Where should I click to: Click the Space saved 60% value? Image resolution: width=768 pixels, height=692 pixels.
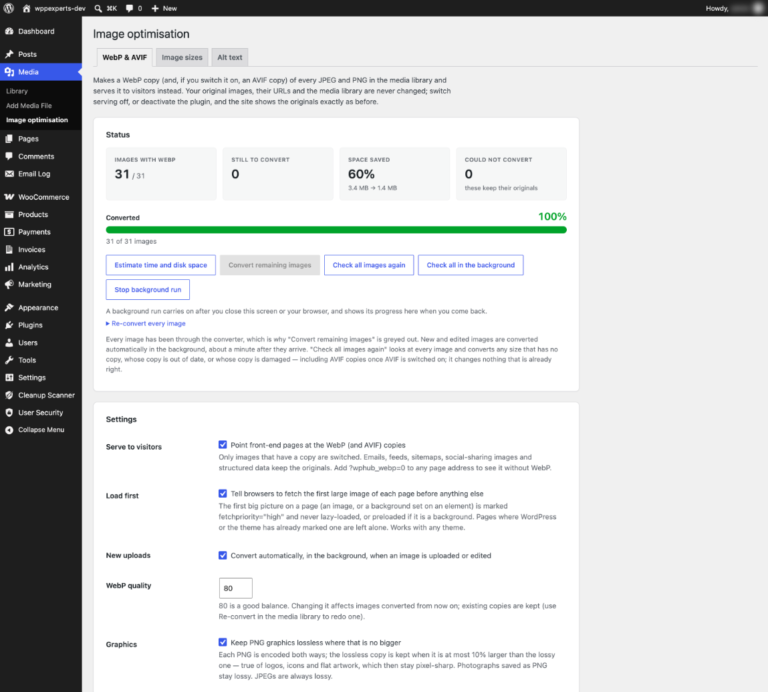click(361, 174)
